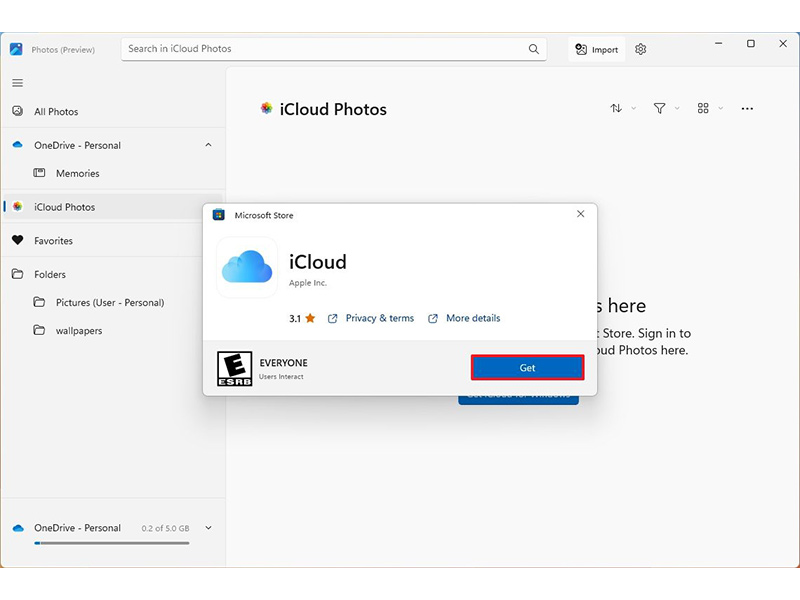Click the orange star rating icon
Image resolution: width=800 pixels, height=600 pixels.
click(x=310, y=318)
